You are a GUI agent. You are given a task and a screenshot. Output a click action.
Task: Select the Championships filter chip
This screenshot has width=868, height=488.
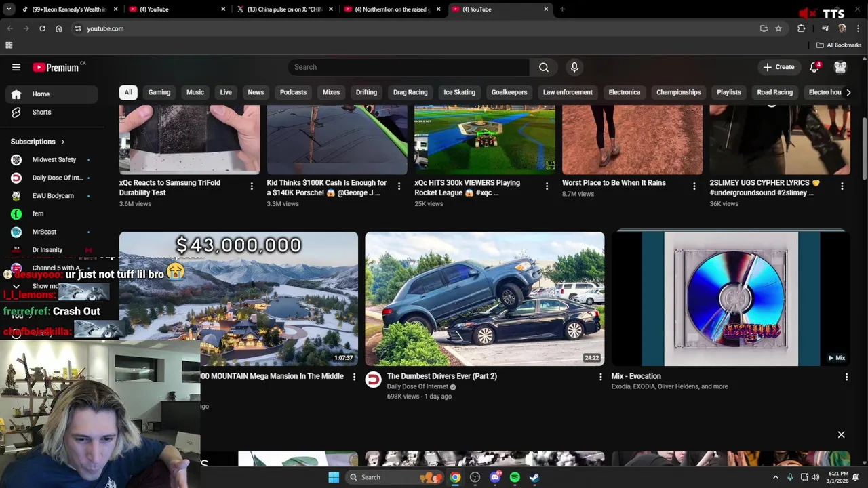pyautogui.click(x=679, y=92)
